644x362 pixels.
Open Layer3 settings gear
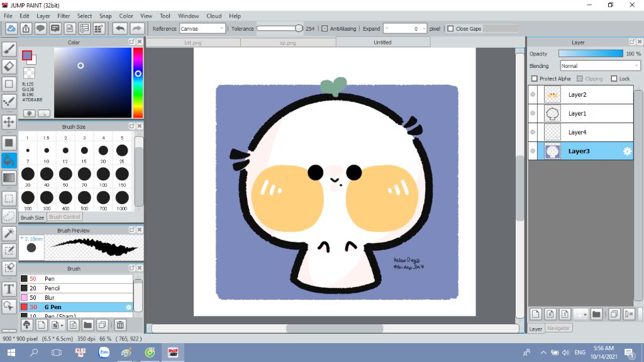627,151
